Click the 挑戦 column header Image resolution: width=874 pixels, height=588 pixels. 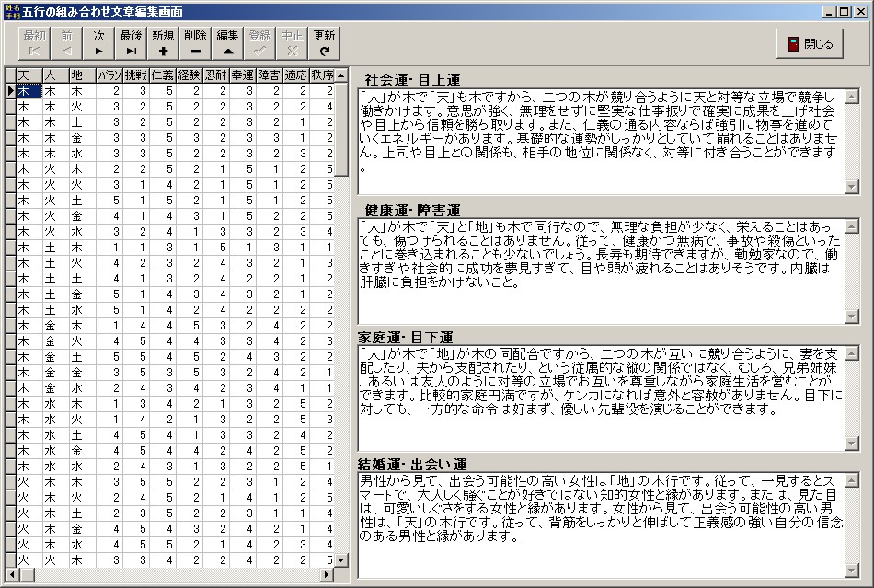136,75
